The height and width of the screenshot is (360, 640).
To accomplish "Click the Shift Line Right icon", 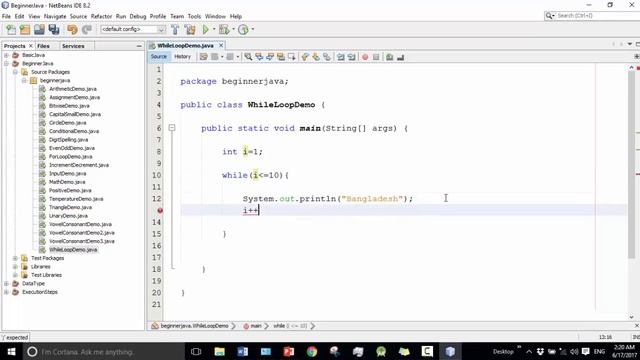I will pyautogui.click(x=351, y=57).
